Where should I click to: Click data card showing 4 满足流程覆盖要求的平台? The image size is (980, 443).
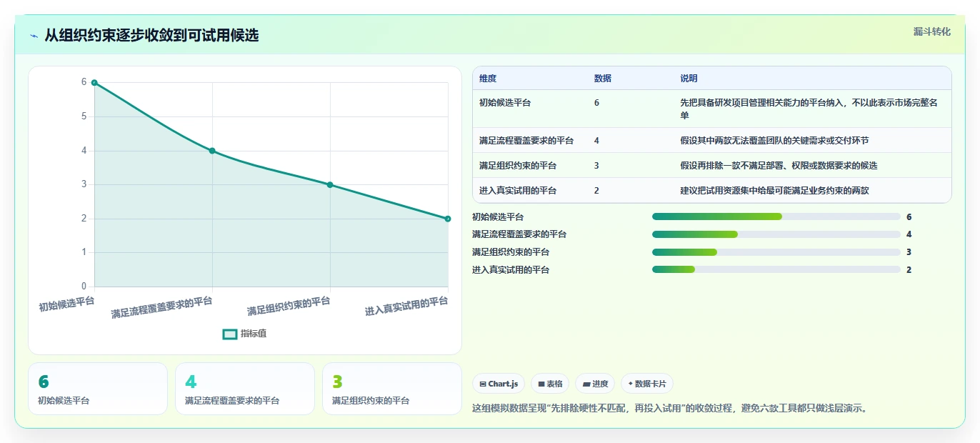click(245, 389)
